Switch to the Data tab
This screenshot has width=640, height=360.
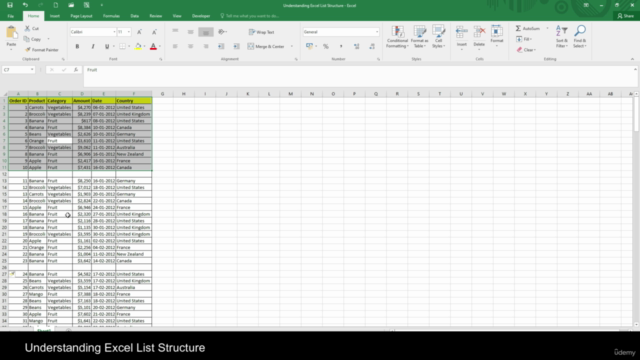pyautogui.click(x=135, y=16)
